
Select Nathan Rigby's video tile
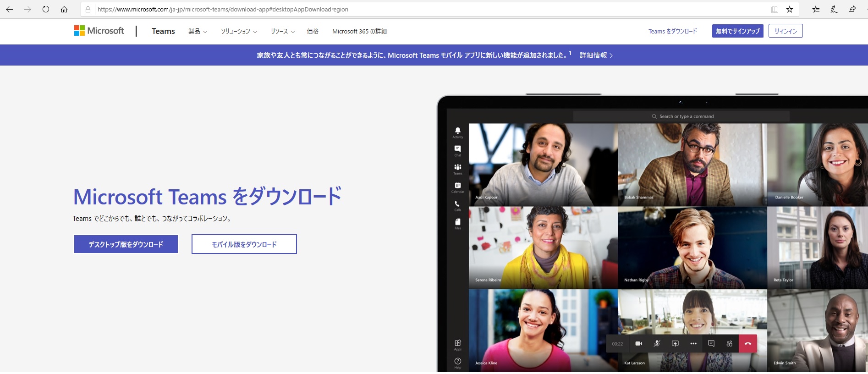[x=692, y=247]
